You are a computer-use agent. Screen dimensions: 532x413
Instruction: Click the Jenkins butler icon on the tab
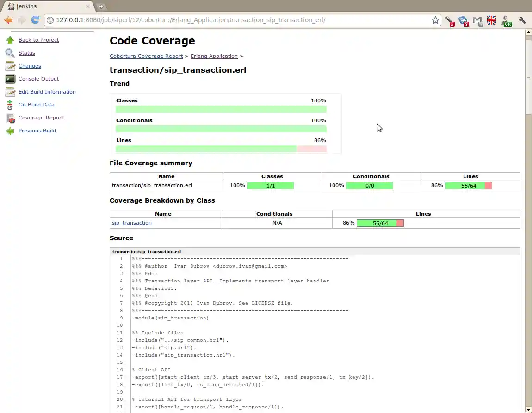coord(11,6)
